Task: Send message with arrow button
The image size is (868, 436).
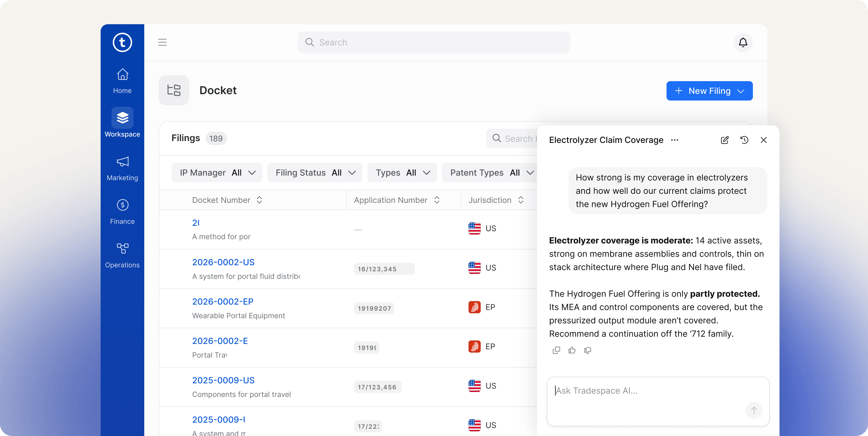Action: 754,411
